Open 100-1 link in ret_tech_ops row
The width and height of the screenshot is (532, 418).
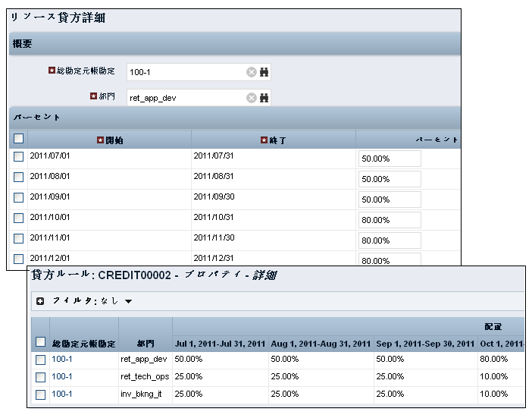(x=61, y=376)
